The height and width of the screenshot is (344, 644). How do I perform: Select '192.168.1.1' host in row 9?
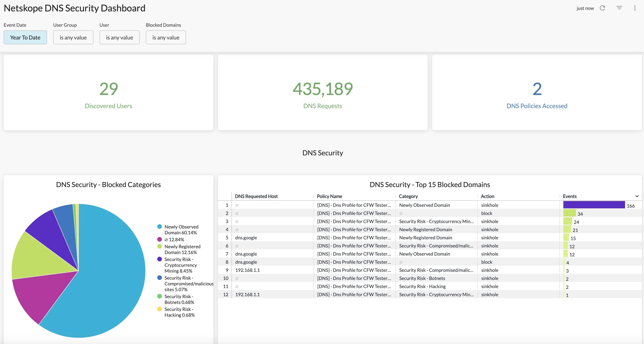click(x=248, y=270)
